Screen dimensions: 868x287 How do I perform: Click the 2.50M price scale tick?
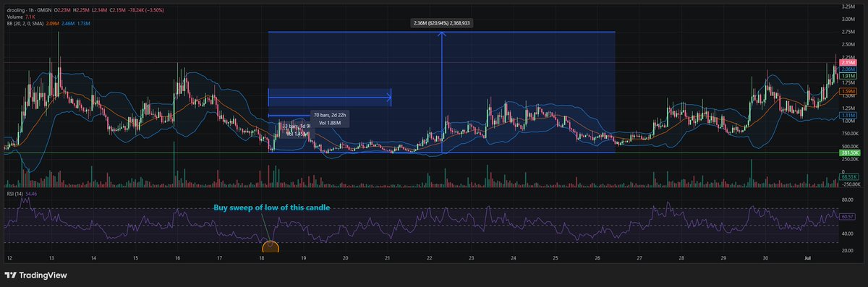(x=848, y=46)
